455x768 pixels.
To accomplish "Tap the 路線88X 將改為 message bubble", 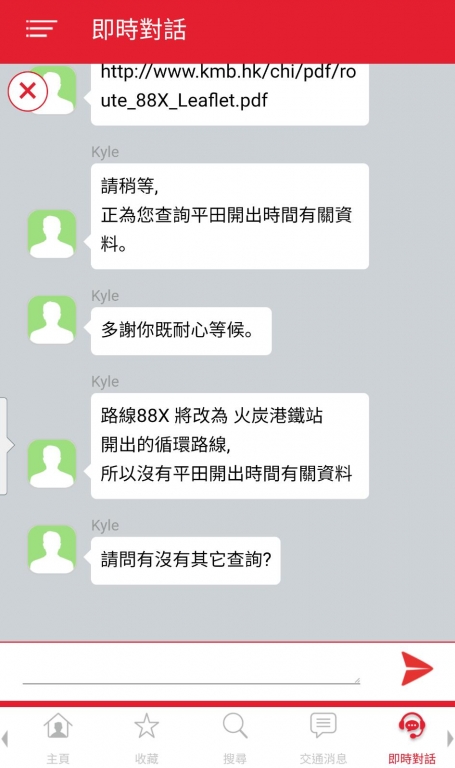I will click(x=230, y=446).
